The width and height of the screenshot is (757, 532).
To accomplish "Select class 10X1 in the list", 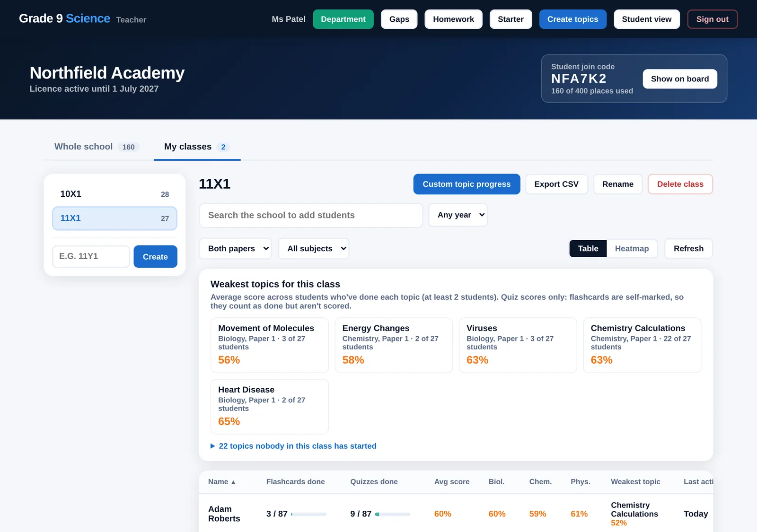I will (x=114, y=194).
